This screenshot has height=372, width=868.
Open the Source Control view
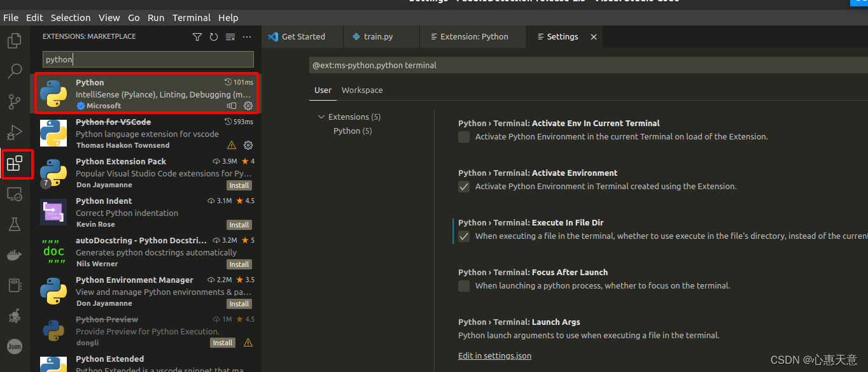coord(14,101)
